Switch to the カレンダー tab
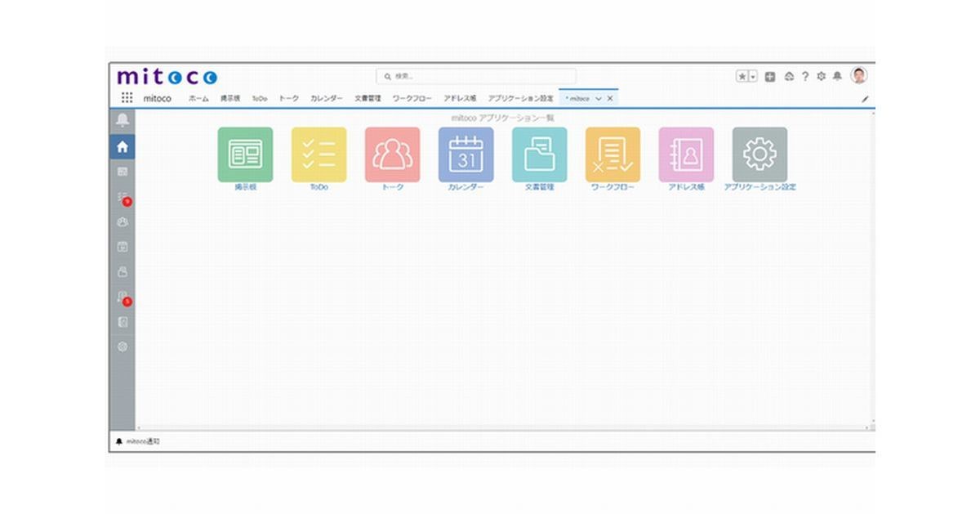 pos(327,98)
